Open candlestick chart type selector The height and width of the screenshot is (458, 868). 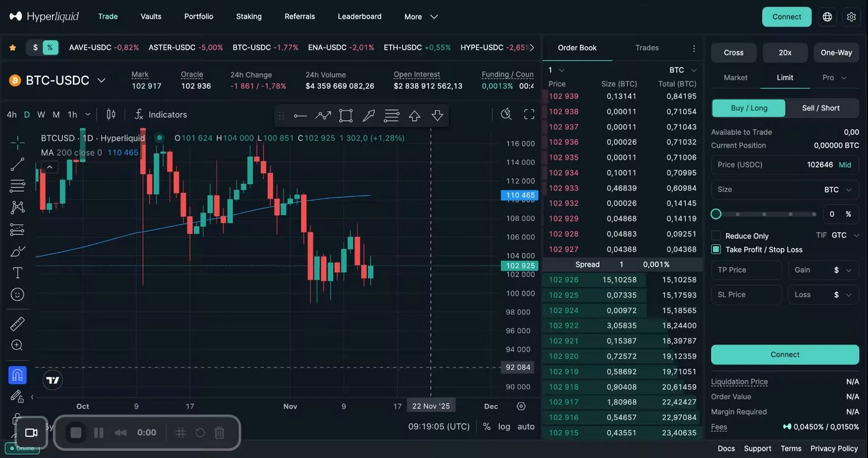tap(111, 114)
